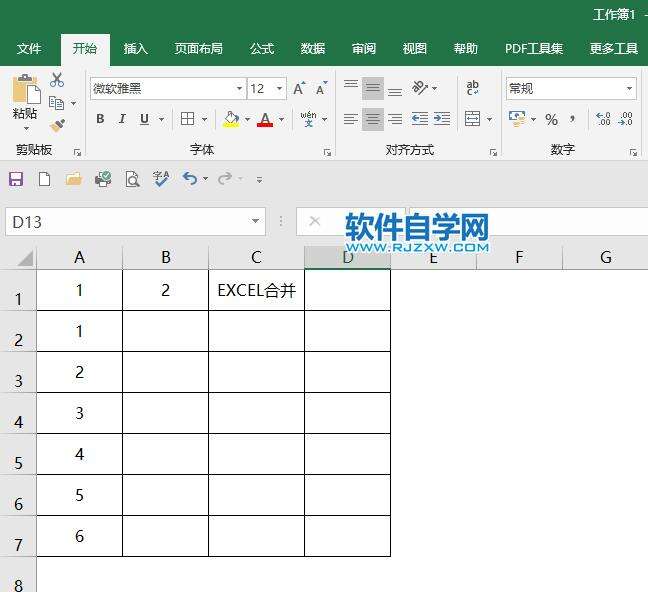
Task: Toggle Bold formatting
Action: pyautogui.click(x=100, y=119)
